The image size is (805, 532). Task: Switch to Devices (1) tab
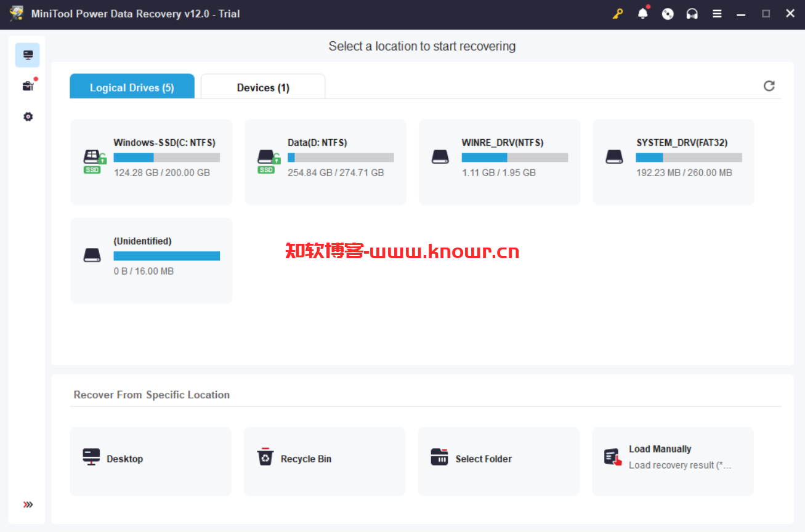(263, 87)
